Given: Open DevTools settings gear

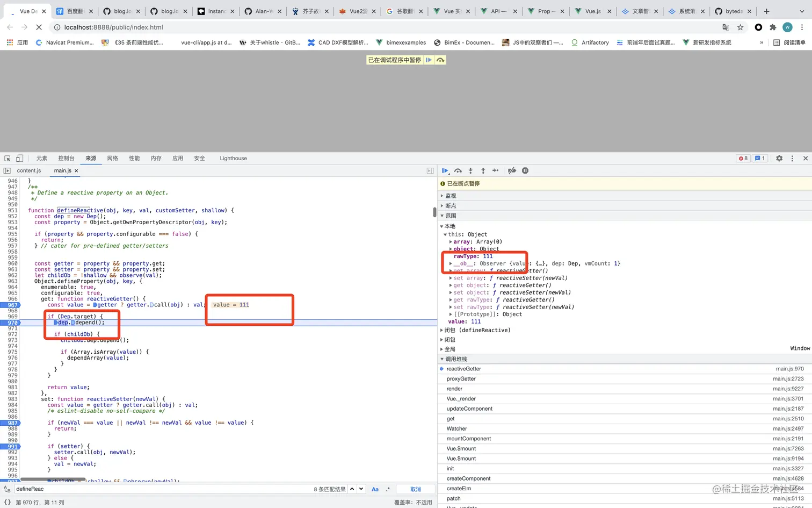Looking at the screenshot, I should point(779,159).
